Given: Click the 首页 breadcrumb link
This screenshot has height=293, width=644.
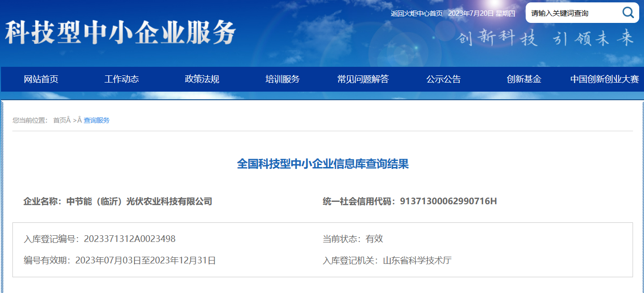Looking at the screenshot, I should pos(60,120).
